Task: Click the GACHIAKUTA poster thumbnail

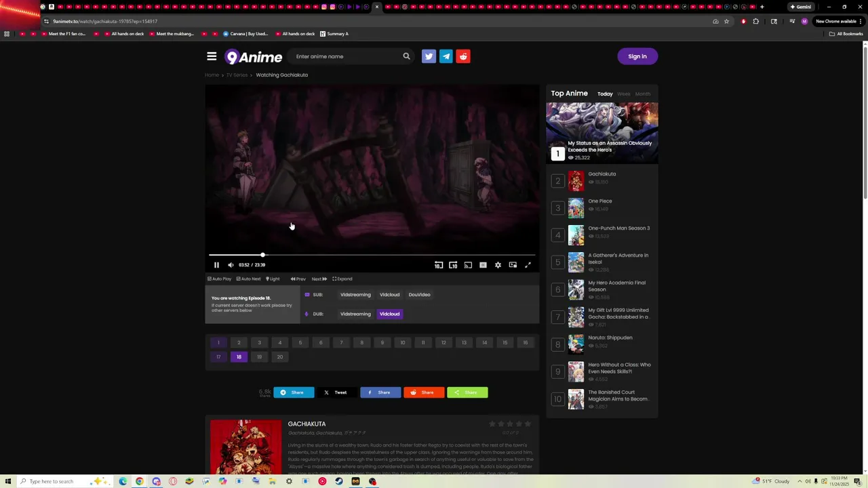Action: (245, 447)
